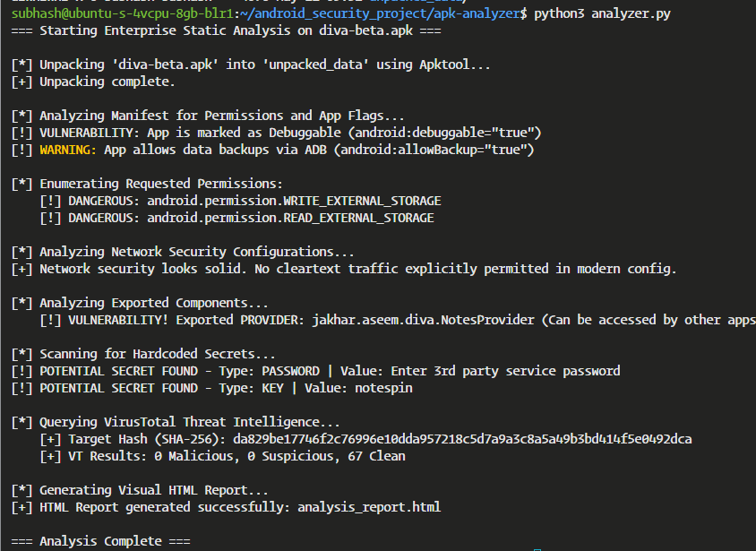Viewport: 756px width, 551px height.
Task: Click the 'Analyzing Exported Components...' line
Action: 140,303
